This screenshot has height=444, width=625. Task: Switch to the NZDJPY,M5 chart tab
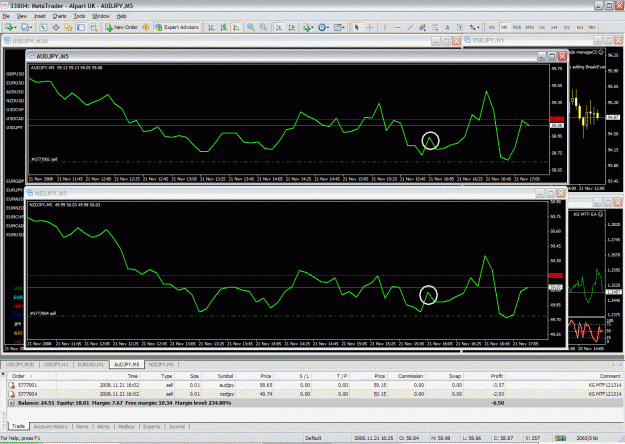pos(161,365)
